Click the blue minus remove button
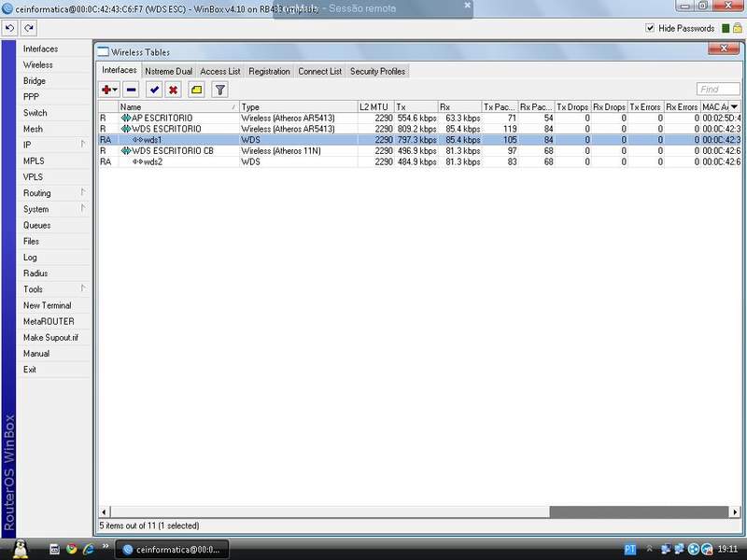The width and height of the screenshot is (747, 560). click(x=131, y=90)
